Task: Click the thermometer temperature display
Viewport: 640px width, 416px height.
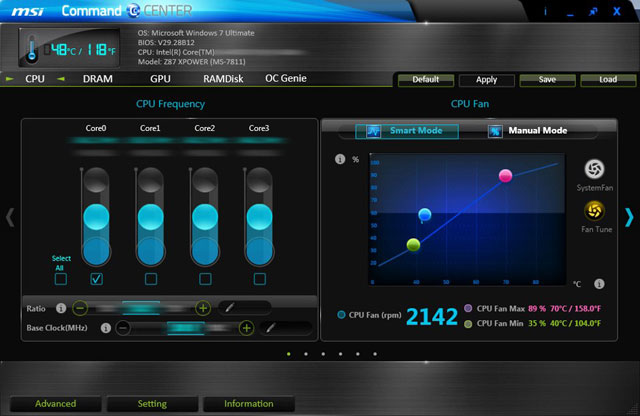Action: click(69, 48)
